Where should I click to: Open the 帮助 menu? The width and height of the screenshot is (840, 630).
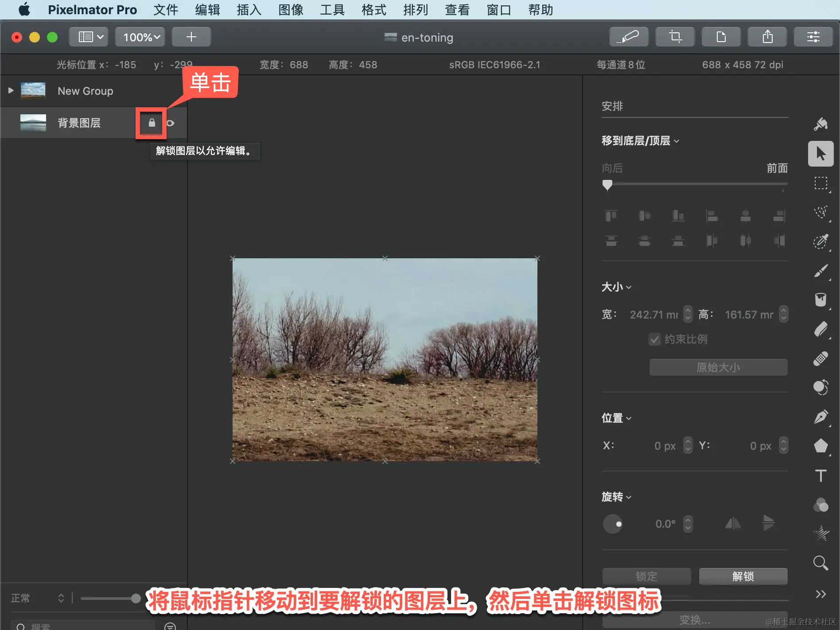coord(541,10)
